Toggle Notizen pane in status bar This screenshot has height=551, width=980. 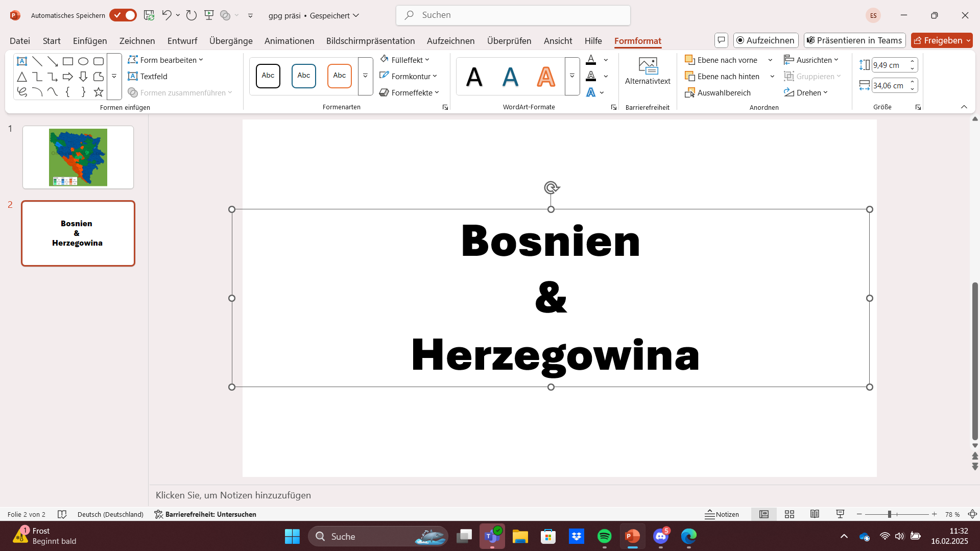click(722, 514)
